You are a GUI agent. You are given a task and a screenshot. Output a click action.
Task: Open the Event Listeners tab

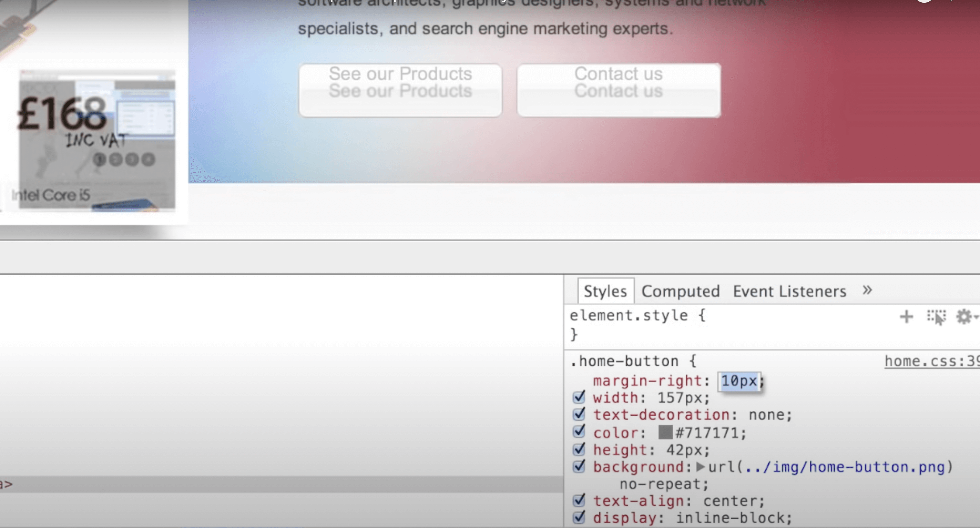[x=789, y=291]
